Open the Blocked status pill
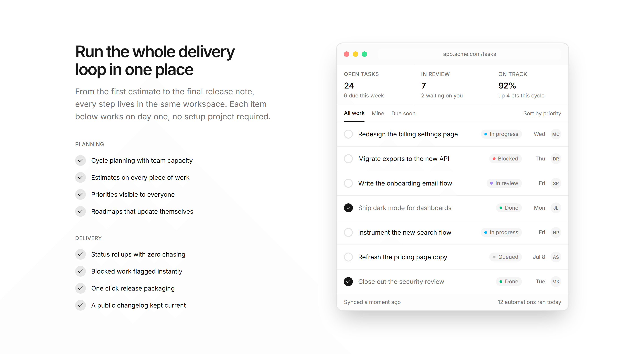Image resolution: width=644 pixels, height=354 pixels. [x=505, y=159]
